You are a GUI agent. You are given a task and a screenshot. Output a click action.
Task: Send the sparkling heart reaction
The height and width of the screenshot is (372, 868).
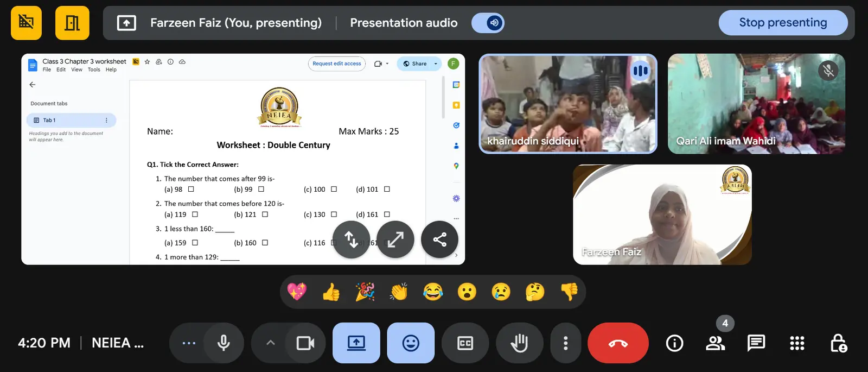(x=297, y=292)
